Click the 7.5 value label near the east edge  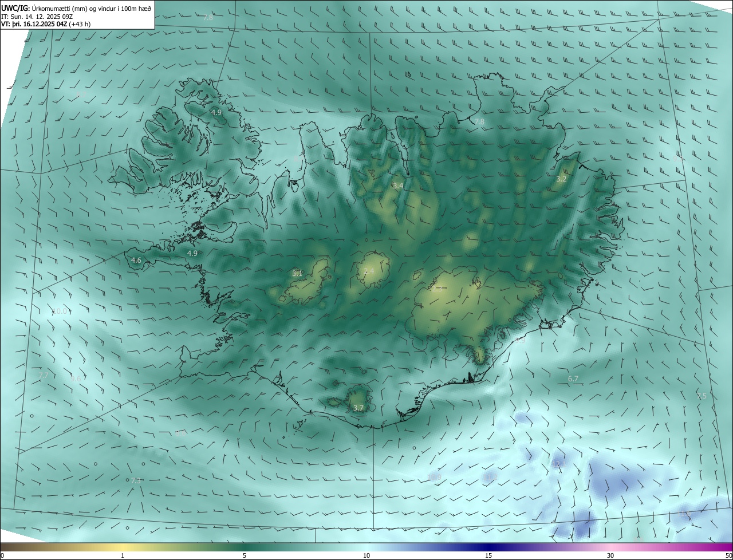pyautogui.click(x=702, y=396)
